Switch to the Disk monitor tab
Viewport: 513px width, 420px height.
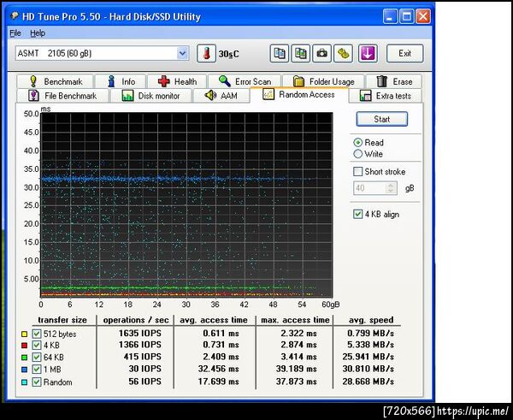[x=150, y=96]
